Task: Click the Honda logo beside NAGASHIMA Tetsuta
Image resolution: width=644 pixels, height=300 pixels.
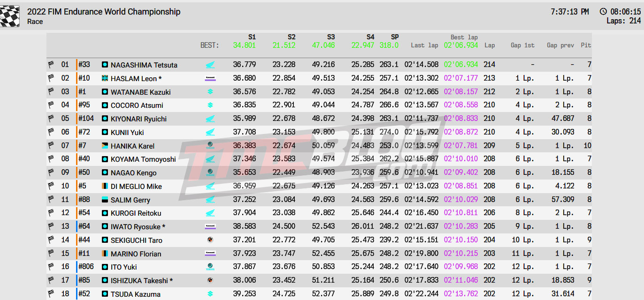Action: 210,65
